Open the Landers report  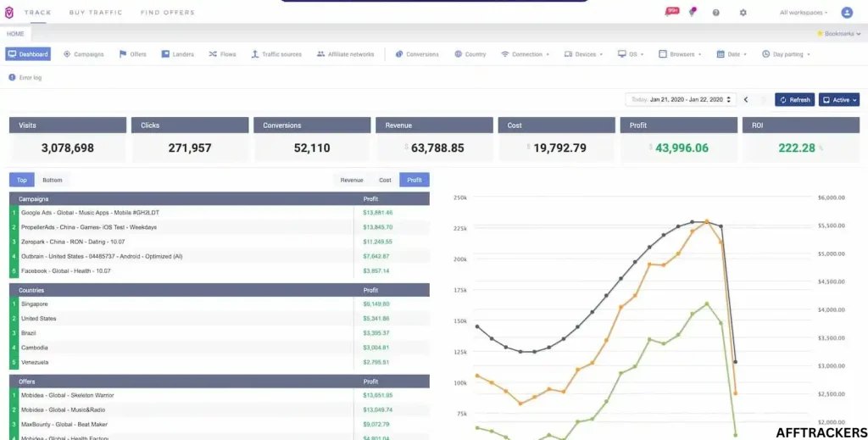(178, 54)
